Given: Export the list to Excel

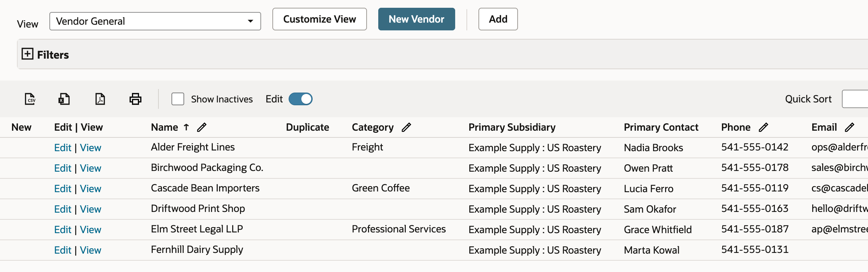Looking at the screenshot, I should tap(64, 99).
